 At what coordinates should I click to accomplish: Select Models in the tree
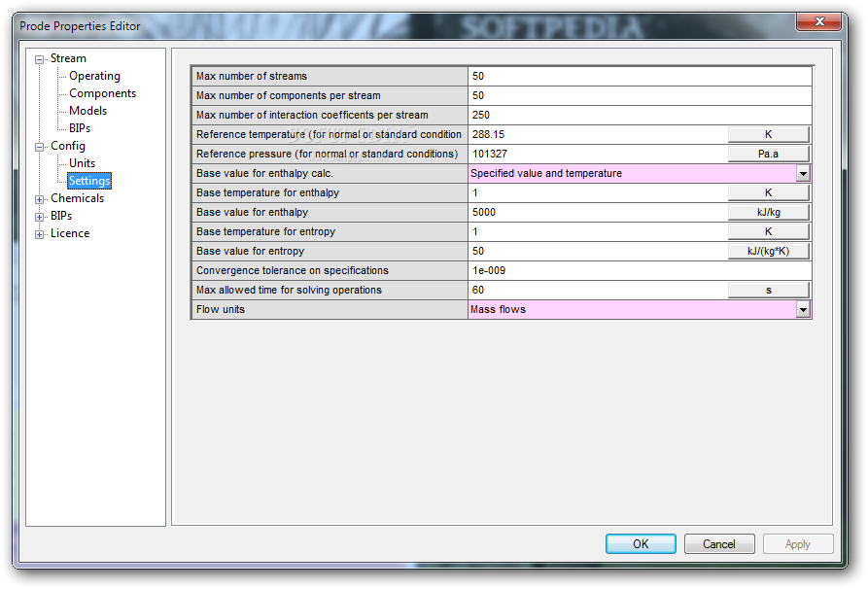pos(88,111)
